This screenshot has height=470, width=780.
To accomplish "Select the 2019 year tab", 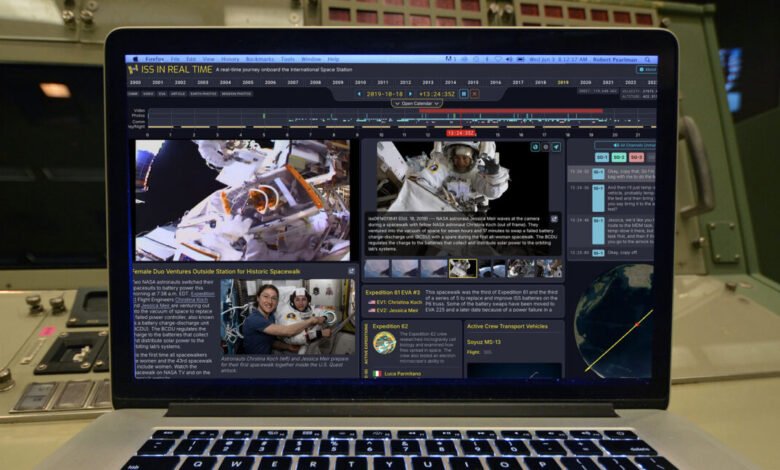I will click(x=563, y=83).
